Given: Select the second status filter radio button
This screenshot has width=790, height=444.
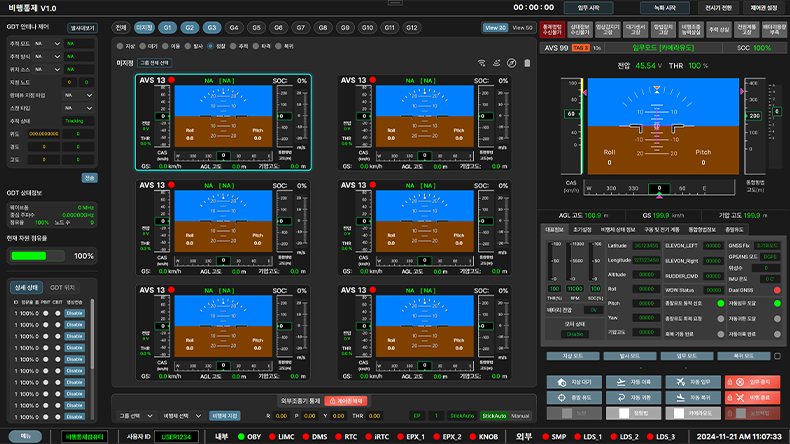Looking at the screenshot, I should tap(143, 46).
